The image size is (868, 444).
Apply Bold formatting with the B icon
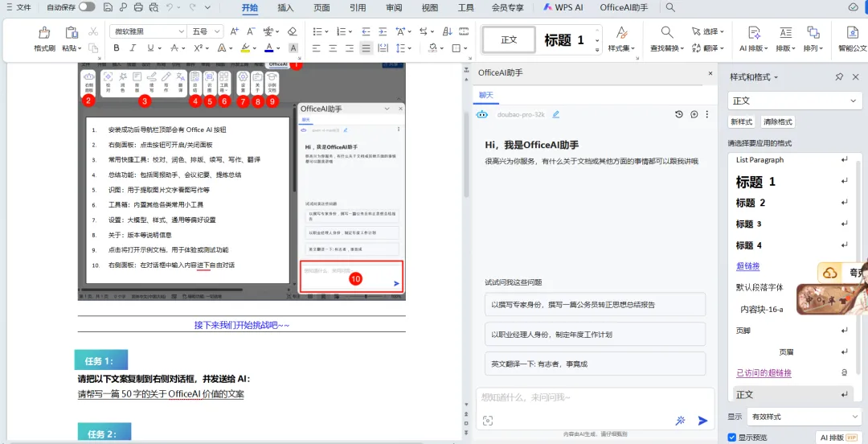(x=117, y=48)
